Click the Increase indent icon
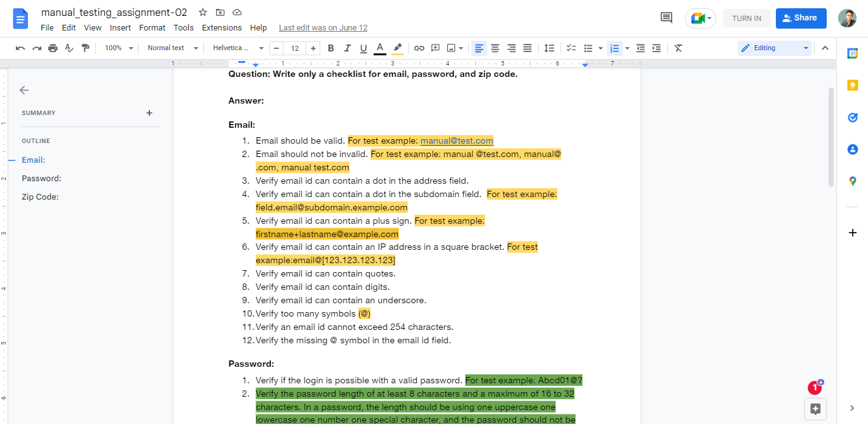Screen dimensions: 868x424 (656, 48)
